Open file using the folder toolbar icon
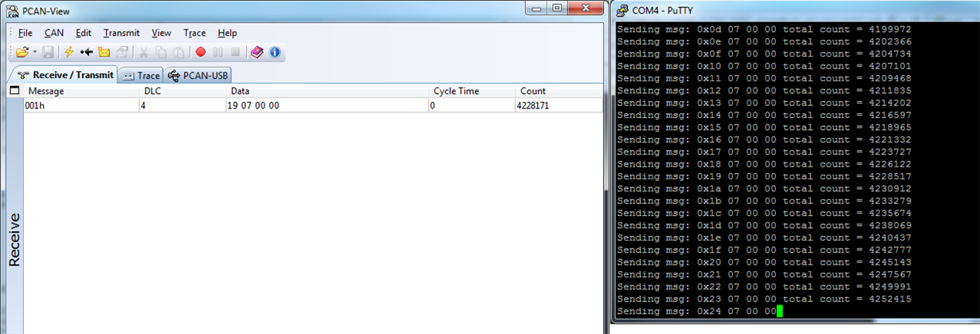 pyautogui.click(x=22, y=52)
